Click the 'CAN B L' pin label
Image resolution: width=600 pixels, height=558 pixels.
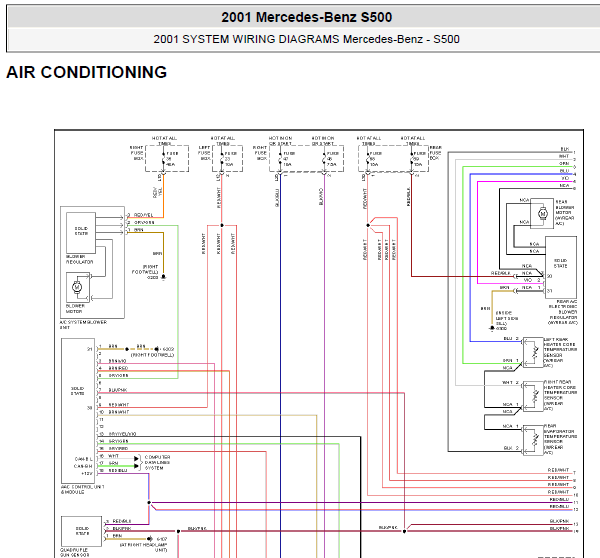coord(83,458)
